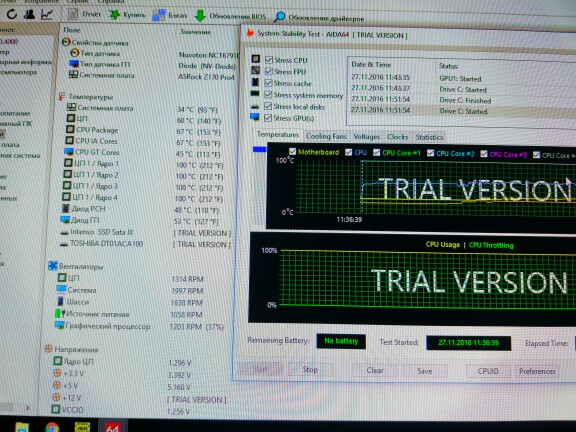Click the Поле column header
This screenshot has height=432, width=576.
click(x=72, y=30)
